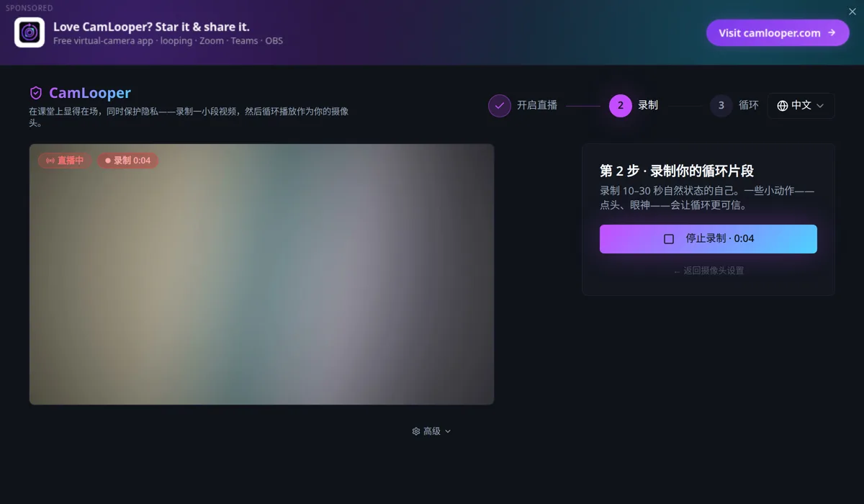Image resolution: width=864 pixels, height=504 pixels.
Task: Jump to the 循环 step
Action: click(x=749, y=105)
